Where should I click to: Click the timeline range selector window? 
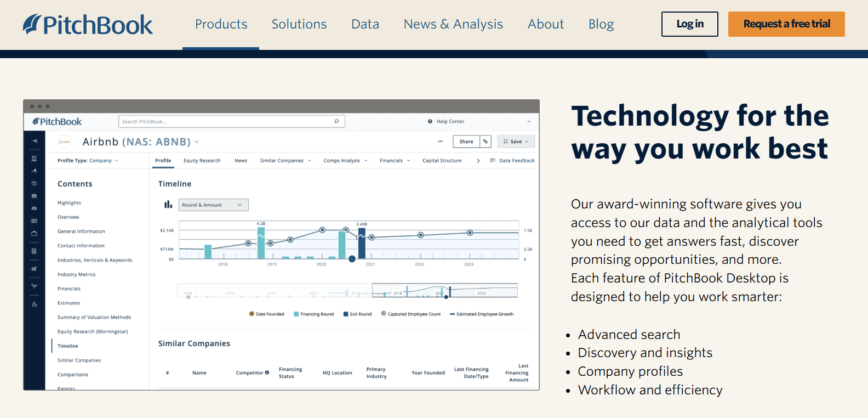[x=445, y=290]
